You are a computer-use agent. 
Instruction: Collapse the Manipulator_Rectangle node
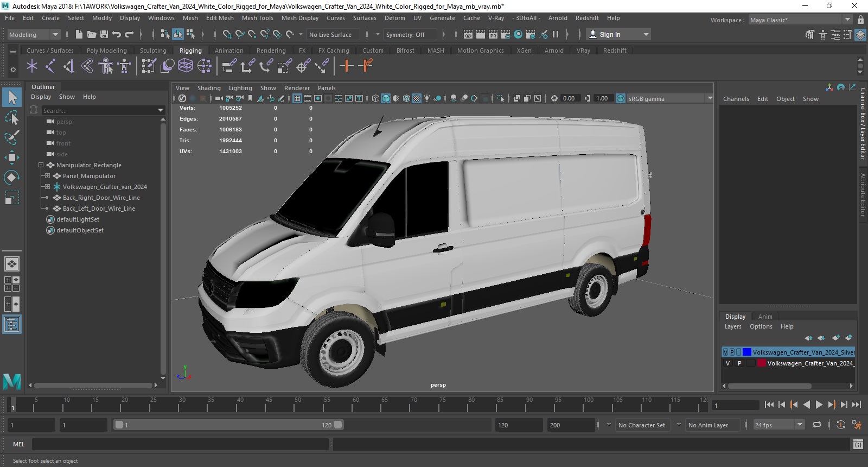(x=41, y=165)
